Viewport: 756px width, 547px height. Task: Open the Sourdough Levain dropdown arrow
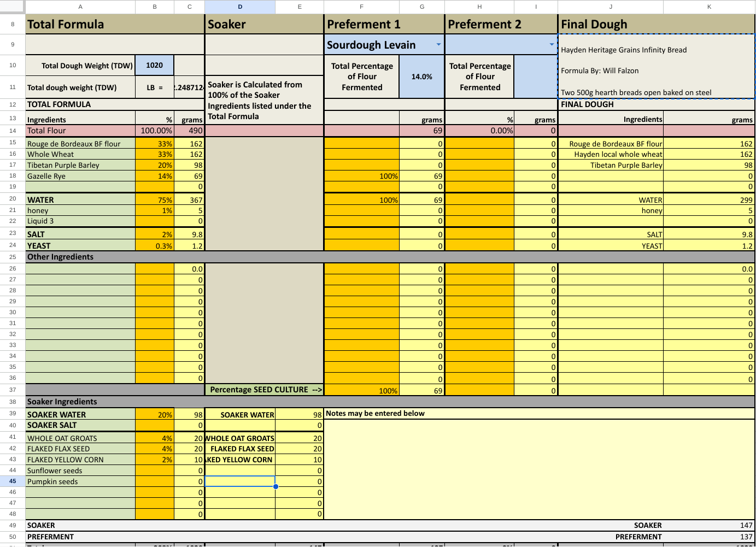438,45
